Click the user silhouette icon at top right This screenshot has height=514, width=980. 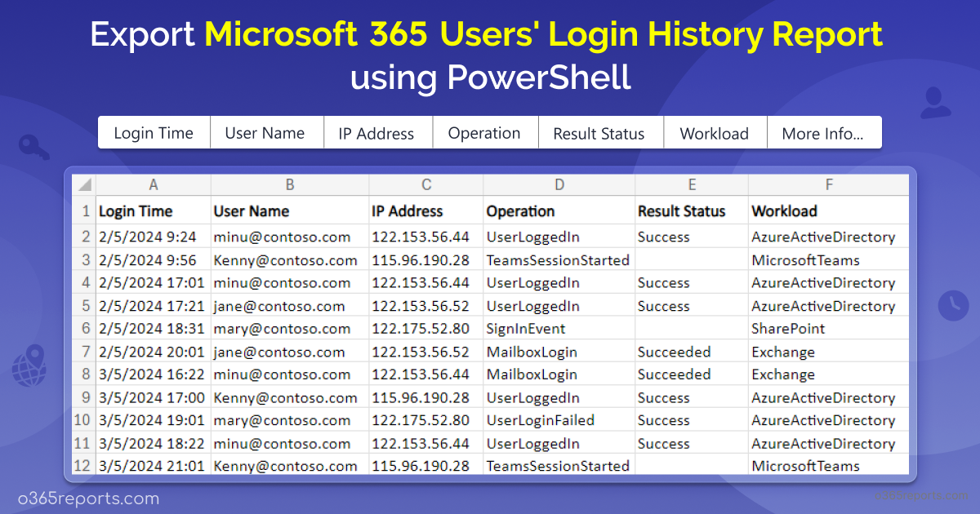[934, 104]
